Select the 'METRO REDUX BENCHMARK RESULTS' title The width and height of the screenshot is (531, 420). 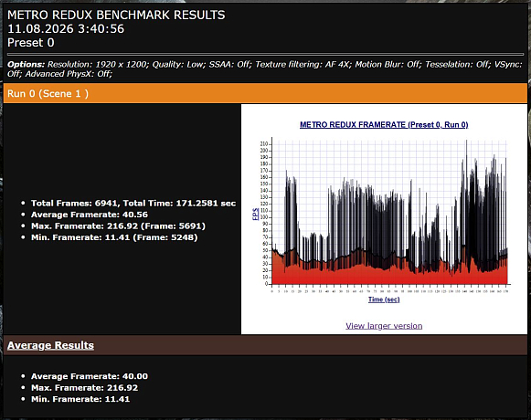pyautogui.click(x=116, y=15)
